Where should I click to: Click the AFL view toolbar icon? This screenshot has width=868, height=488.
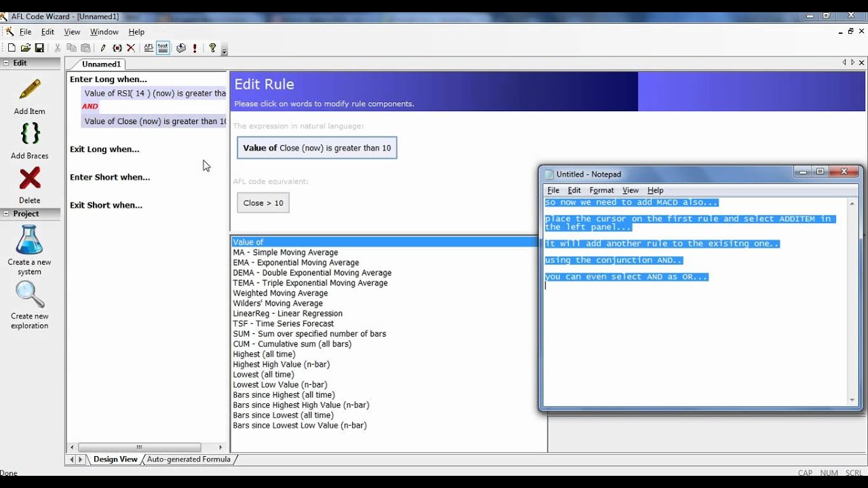coord(149,48)
